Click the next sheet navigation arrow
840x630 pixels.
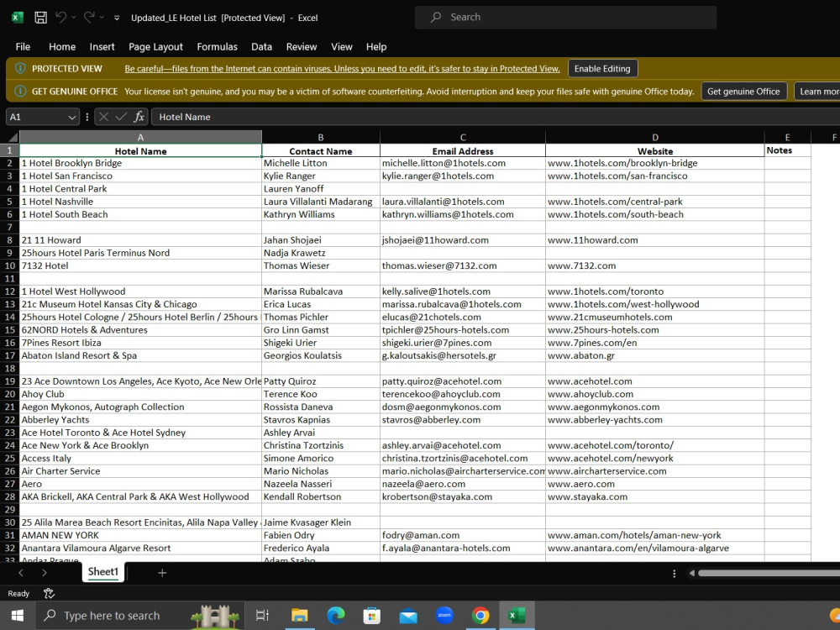point(44,573)
